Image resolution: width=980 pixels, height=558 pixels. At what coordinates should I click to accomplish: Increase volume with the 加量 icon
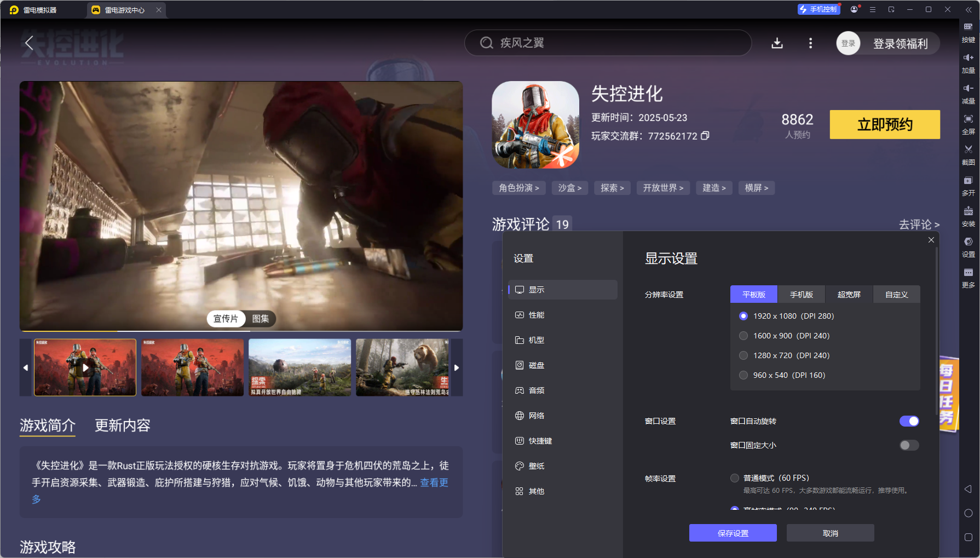click(x=968, y=62)
